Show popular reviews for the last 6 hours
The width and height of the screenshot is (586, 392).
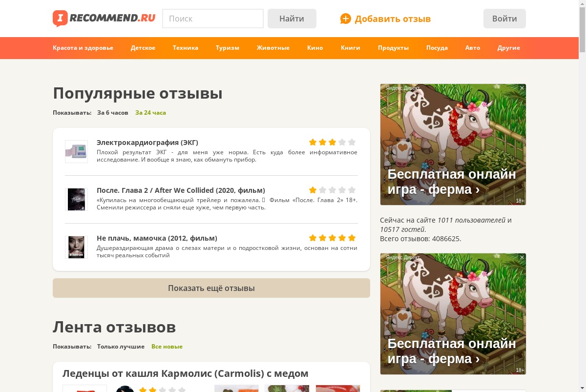pyautogui.click(x=113, y=113)
